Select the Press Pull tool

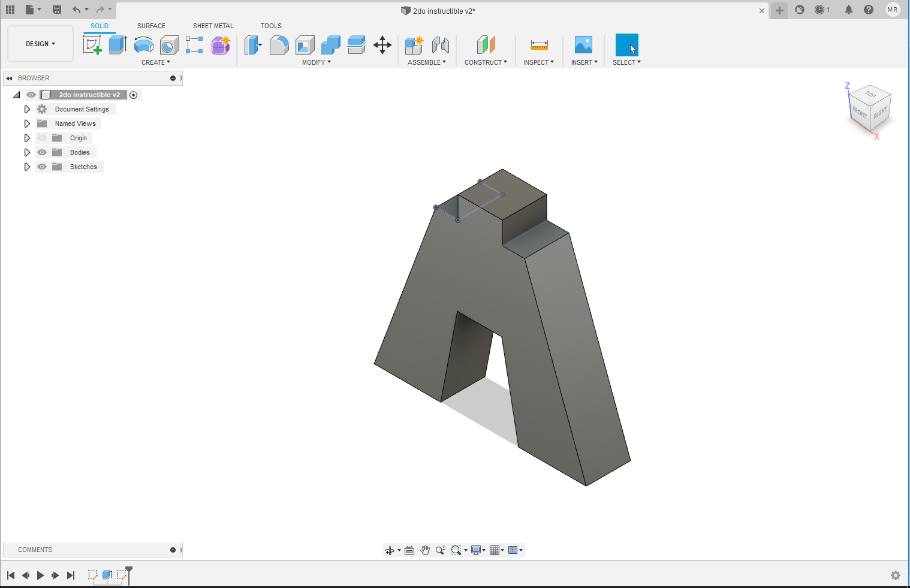click(253, 45)
